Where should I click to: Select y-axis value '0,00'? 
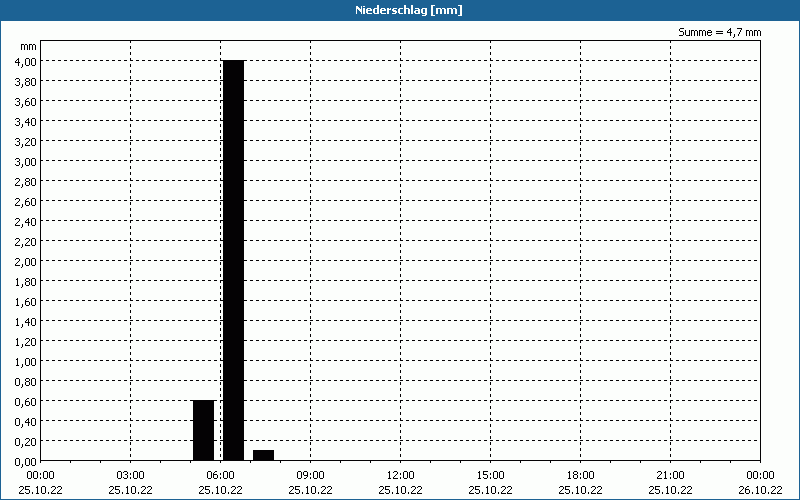pyautogui.click(x=25, y=462)
